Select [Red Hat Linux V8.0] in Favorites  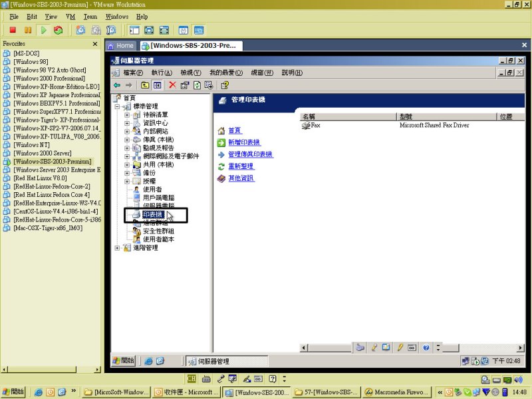(x=40, y=178)
